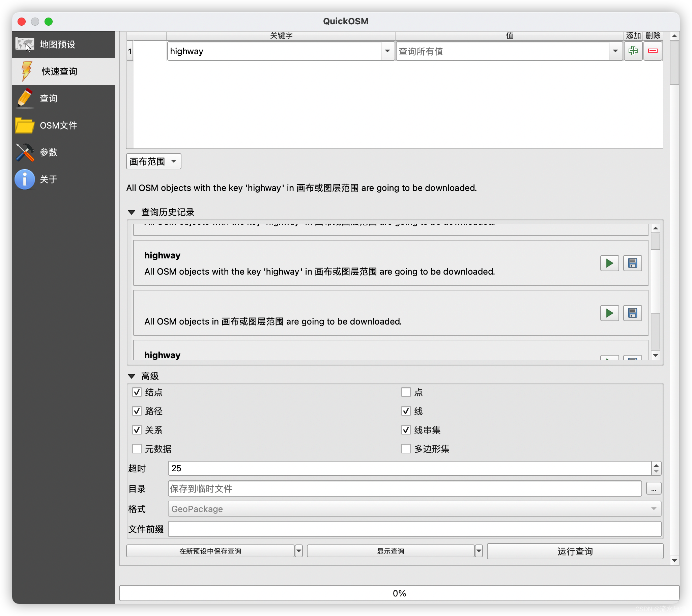
Task: Open the highway key dropdown
Action: [x=387, y=51]
